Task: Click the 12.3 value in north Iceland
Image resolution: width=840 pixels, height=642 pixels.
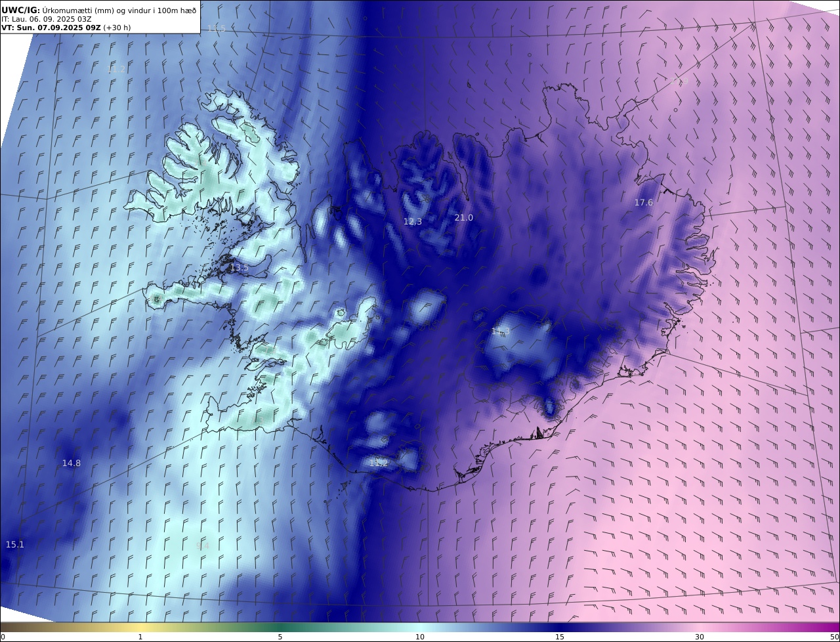Action: (x=413, y=222)
